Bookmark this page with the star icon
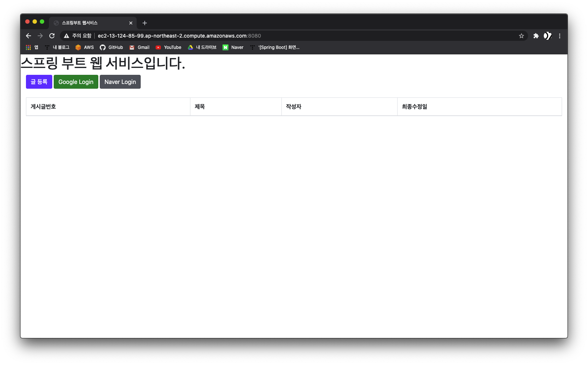 click(521, 36)
